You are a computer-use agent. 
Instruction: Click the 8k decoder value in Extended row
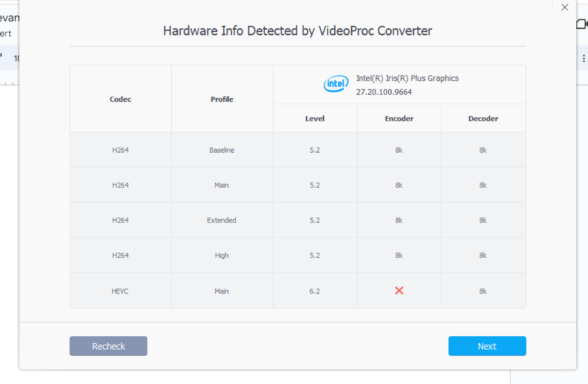[483, 220]
